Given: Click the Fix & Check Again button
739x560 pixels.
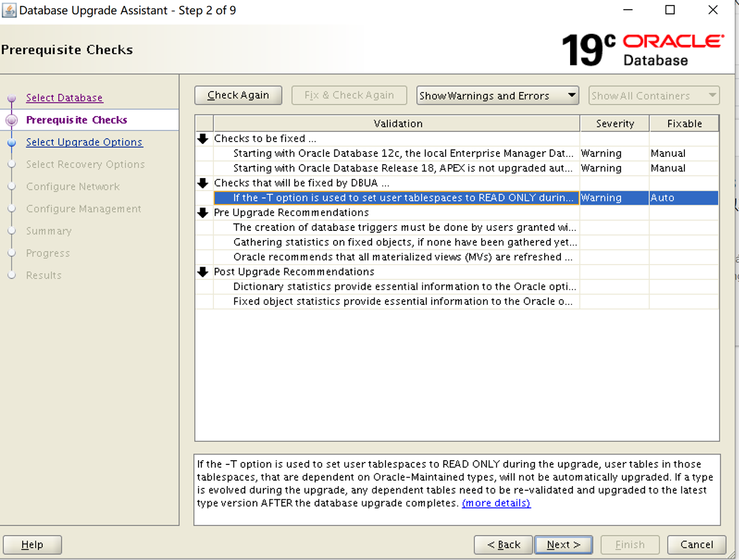Looking at the screenshot, I should click(349, 95).
